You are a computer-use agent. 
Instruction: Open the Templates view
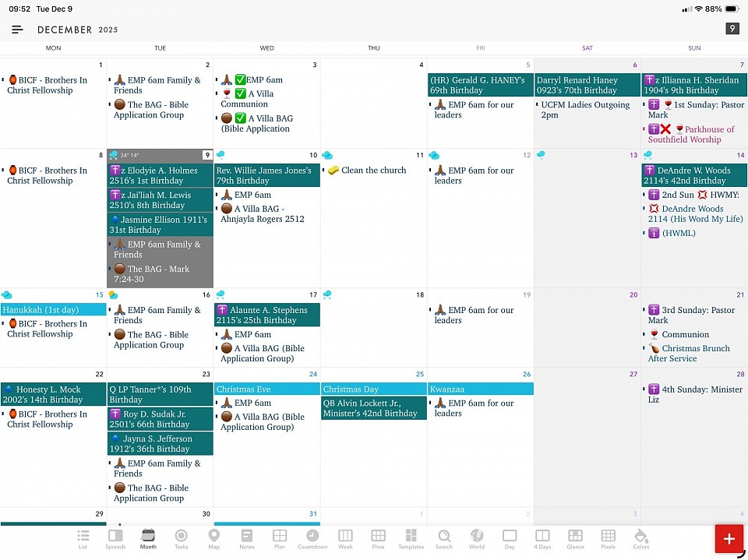tap(411, 539)
